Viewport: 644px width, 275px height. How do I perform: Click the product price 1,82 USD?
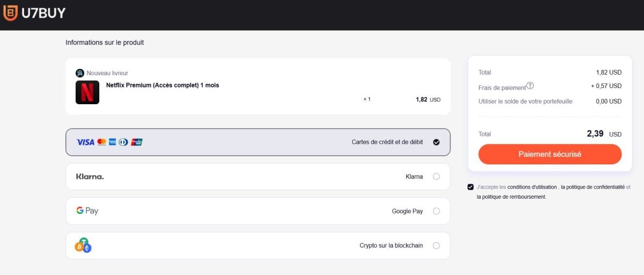click(x=428, y=99)
